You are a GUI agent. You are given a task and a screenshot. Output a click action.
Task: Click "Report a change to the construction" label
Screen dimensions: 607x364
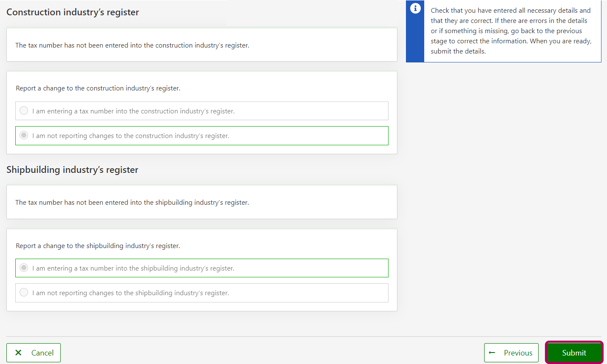click(98, 88)
